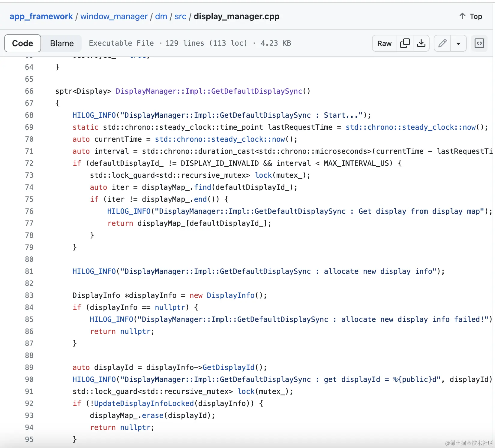Open app_framework breadcrumb link
Screen dimensions: 495x448
tap(41, 16)
